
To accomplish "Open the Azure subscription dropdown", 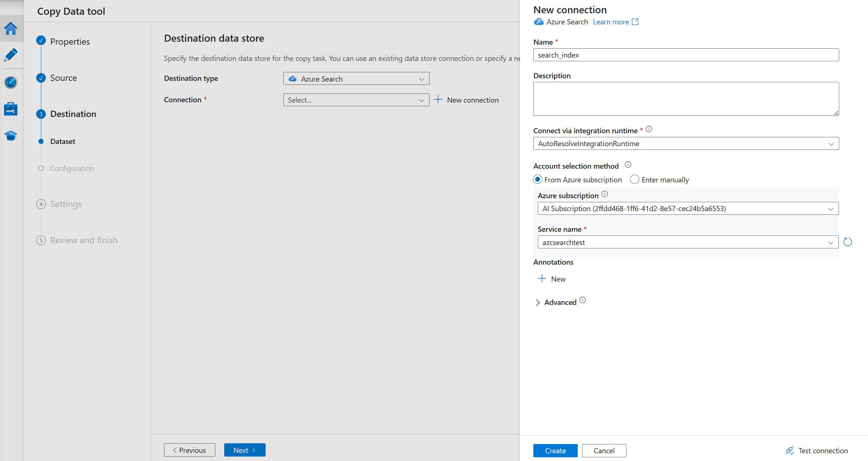I will tap(688, 209).
